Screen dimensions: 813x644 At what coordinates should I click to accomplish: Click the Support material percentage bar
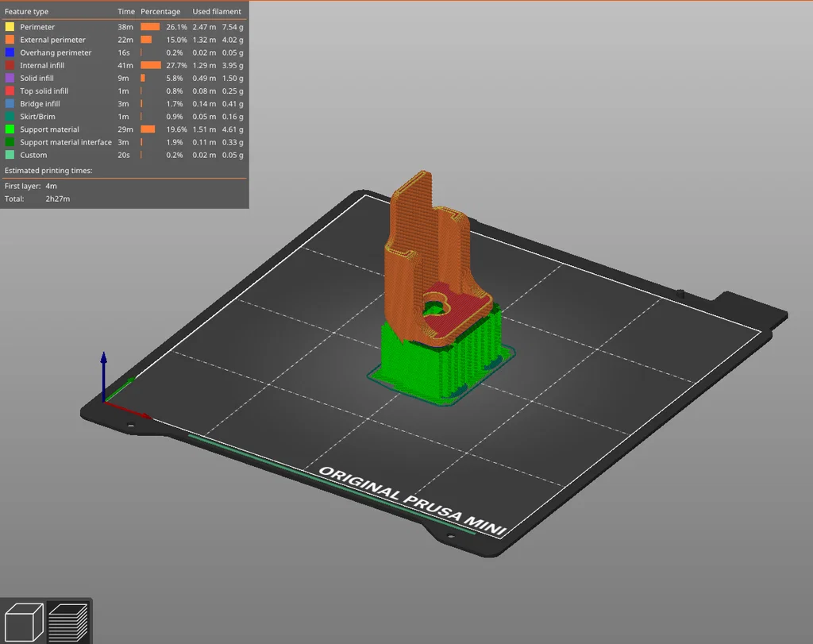(x=148, y=129)
